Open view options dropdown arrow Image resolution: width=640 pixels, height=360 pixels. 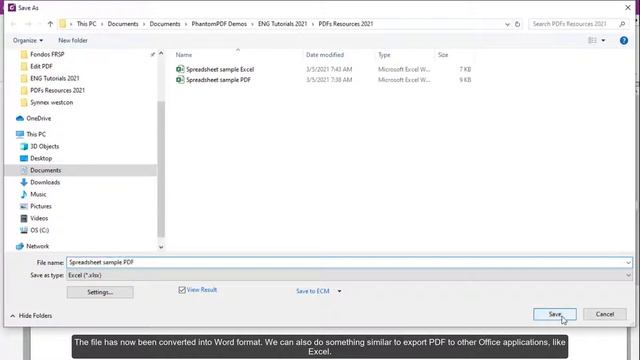point(603,40)
